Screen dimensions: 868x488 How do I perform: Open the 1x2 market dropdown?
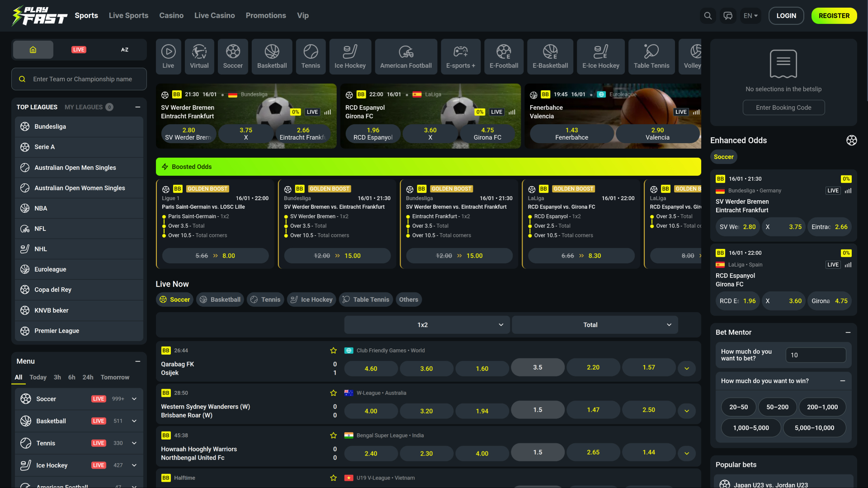coord(426,324)
